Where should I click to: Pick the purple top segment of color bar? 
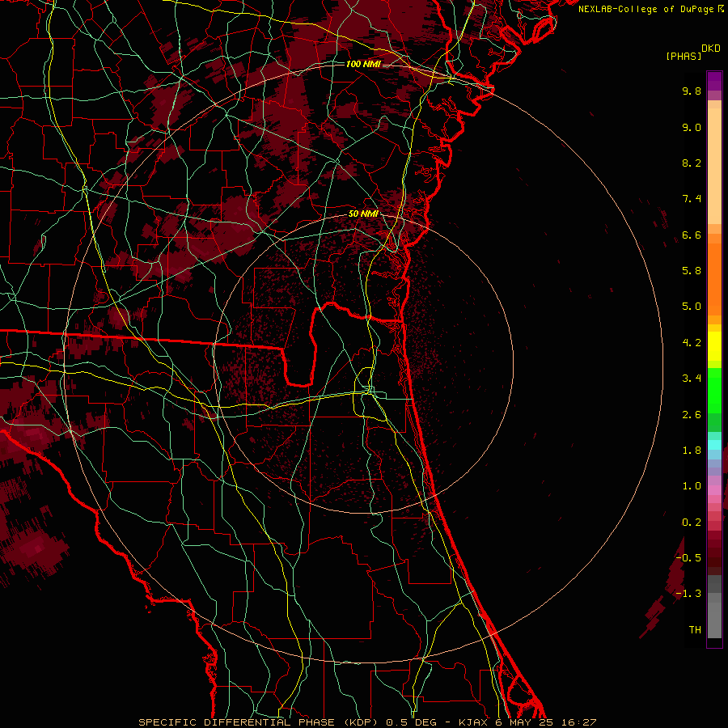click(x=714, y=81)
